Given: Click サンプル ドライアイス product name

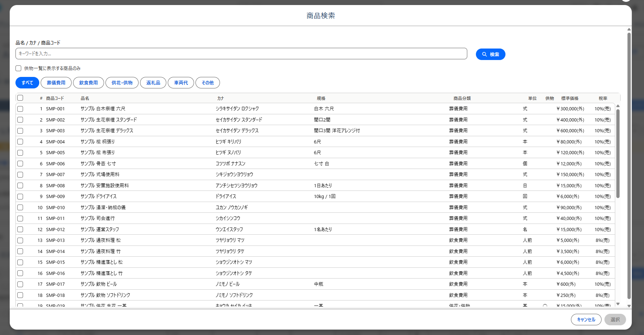Looking at the screenshot, I should pos(99,196).
